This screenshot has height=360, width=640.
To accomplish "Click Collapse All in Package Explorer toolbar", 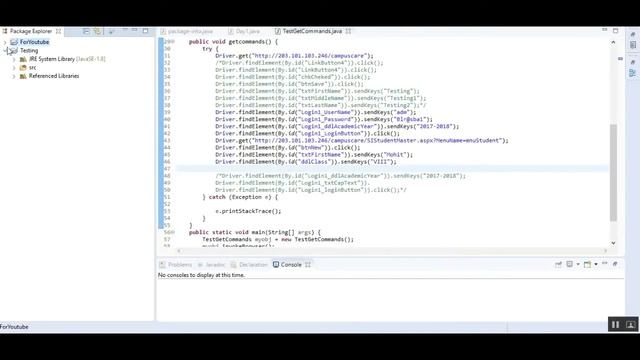I will click(x=86, y=31).
